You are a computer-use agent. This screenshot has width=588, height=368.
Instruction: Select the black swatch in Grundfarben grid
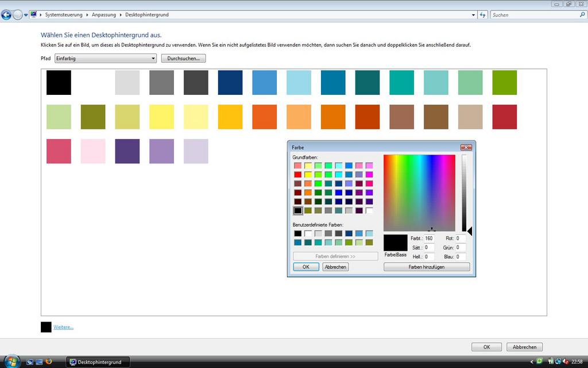(x=298, y=210)
